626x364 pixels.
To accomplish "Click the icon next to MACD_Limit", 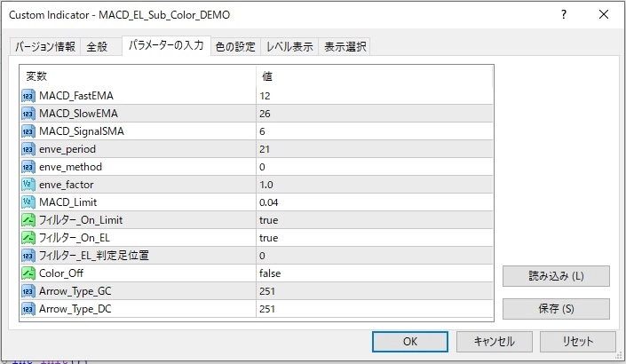I will (29, 202).
